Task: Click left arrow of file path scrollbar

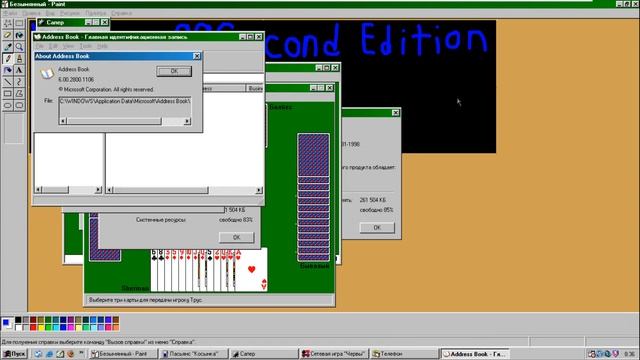Action: tap(63, 121)
